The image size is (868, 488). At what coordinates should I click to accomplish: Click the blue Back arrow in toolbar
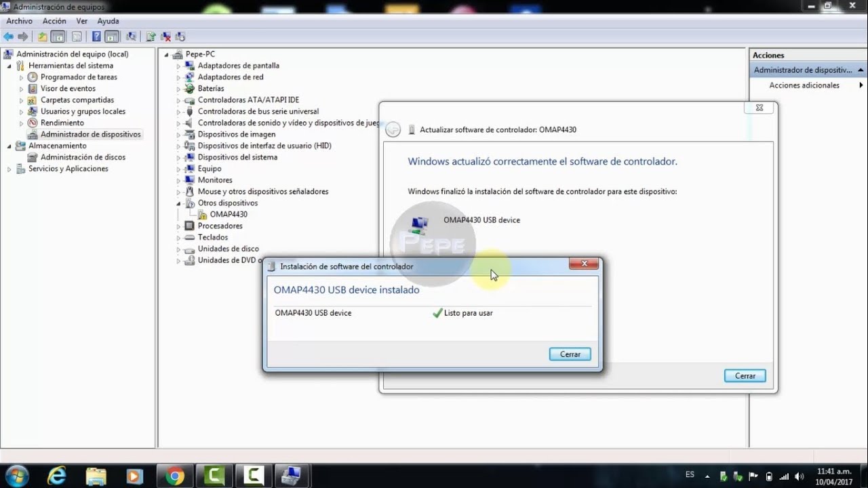[x=9, y=37]
